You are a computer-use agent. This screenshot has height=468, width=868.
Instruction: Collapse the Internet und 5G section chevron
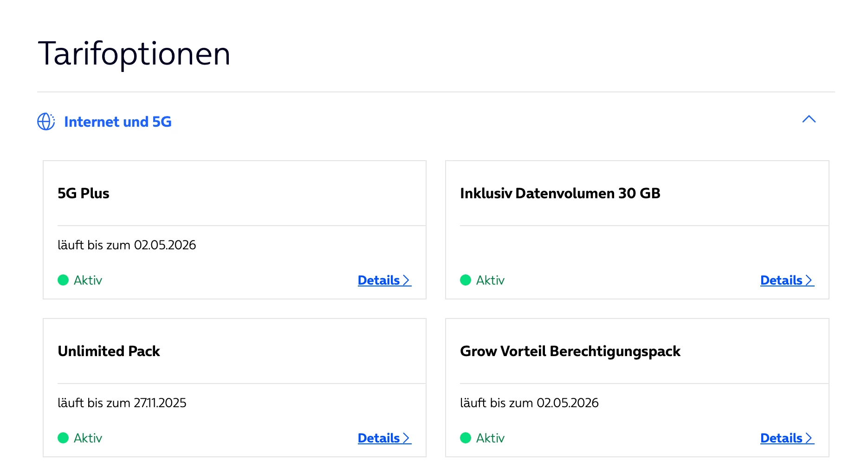[x=809, y=119]
